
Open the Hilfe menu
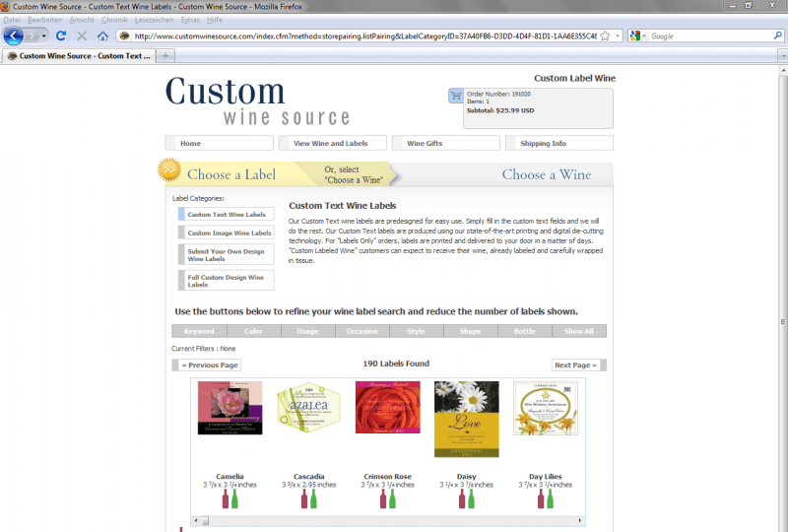(215, 20)
